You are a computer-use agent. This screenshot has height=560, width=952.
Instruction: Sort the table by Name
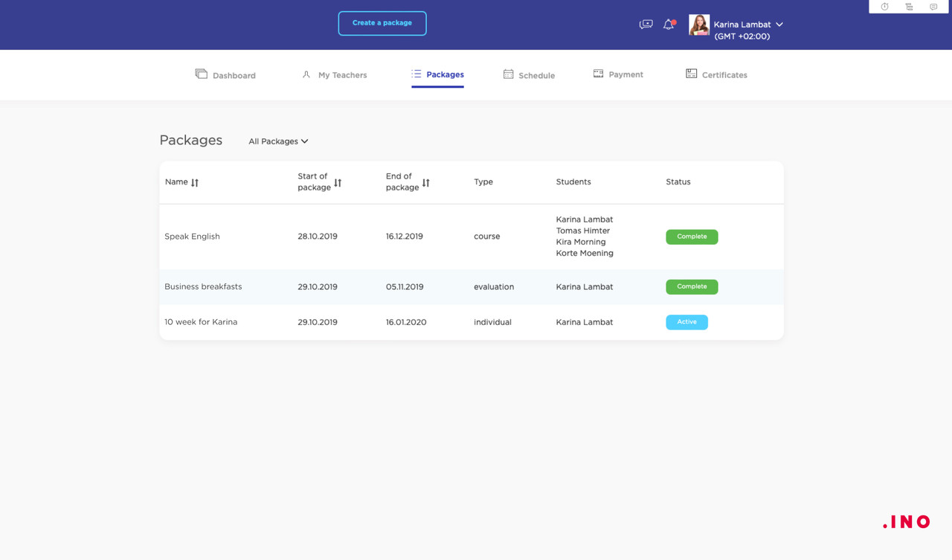195,182
